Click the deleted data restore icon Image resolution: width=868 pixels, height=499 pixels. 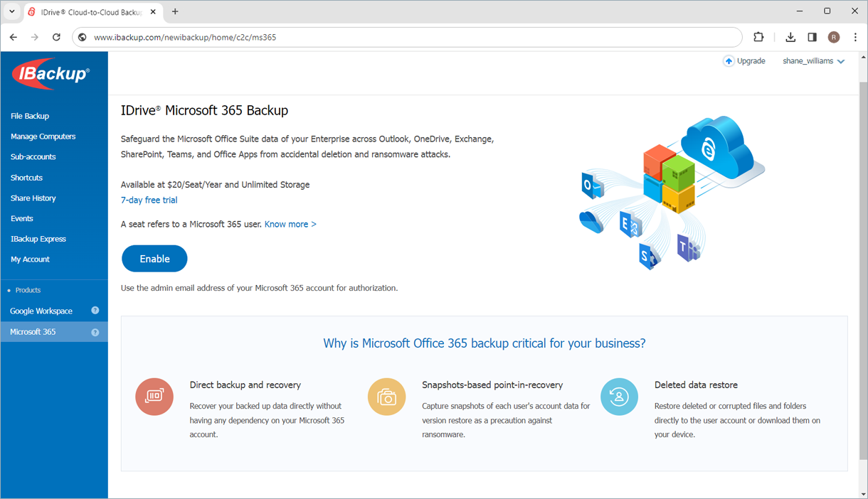click(619, 397)
